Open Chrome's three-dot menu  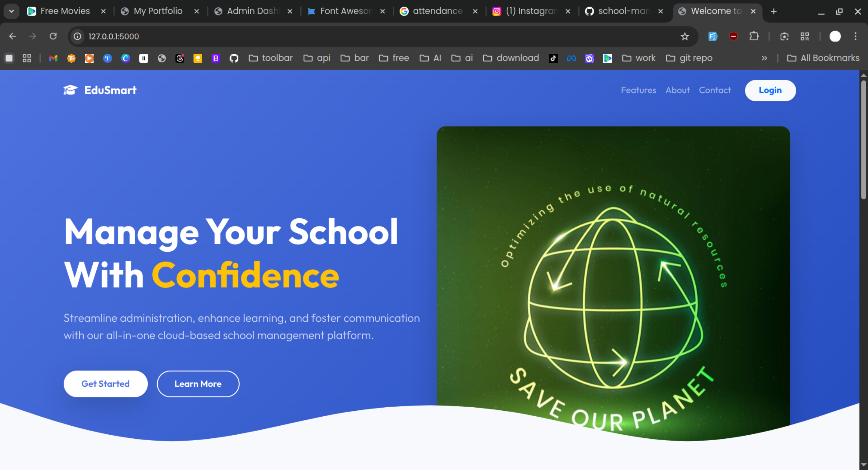tap(856, 36)
